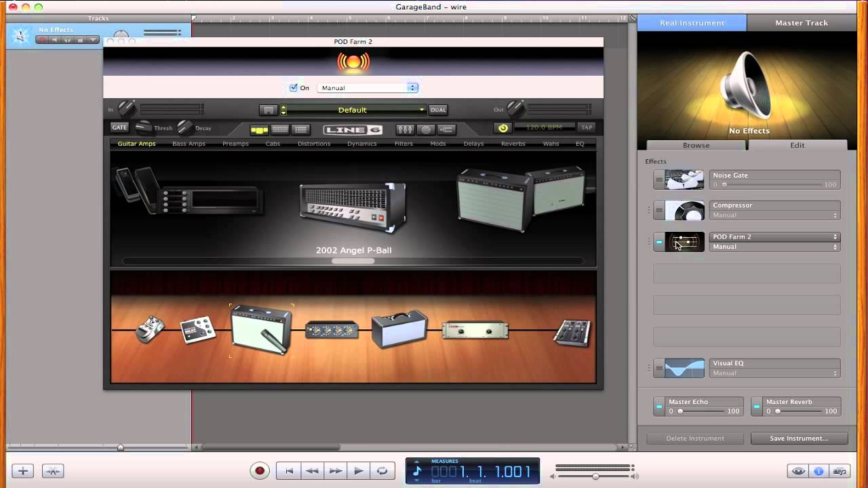
Task: Show automation with the track triangle button
Action: (93, 40)
